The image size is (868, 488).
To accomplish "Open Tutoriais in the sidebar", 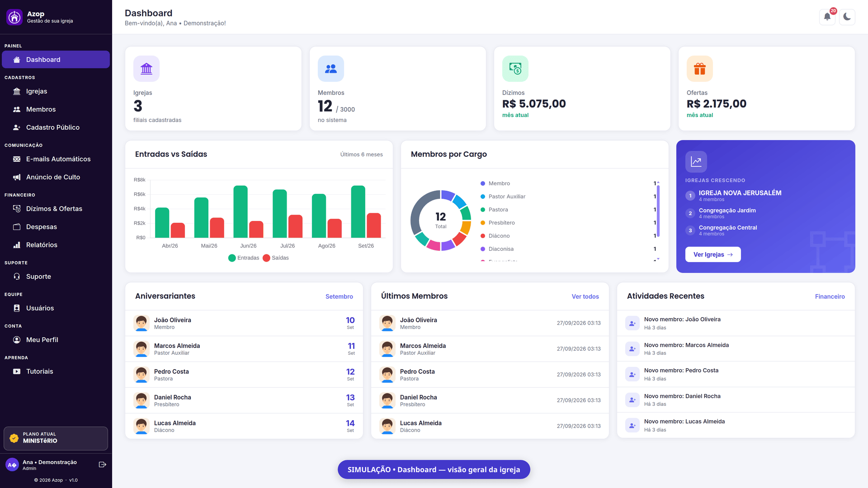I will pos(56,371).
